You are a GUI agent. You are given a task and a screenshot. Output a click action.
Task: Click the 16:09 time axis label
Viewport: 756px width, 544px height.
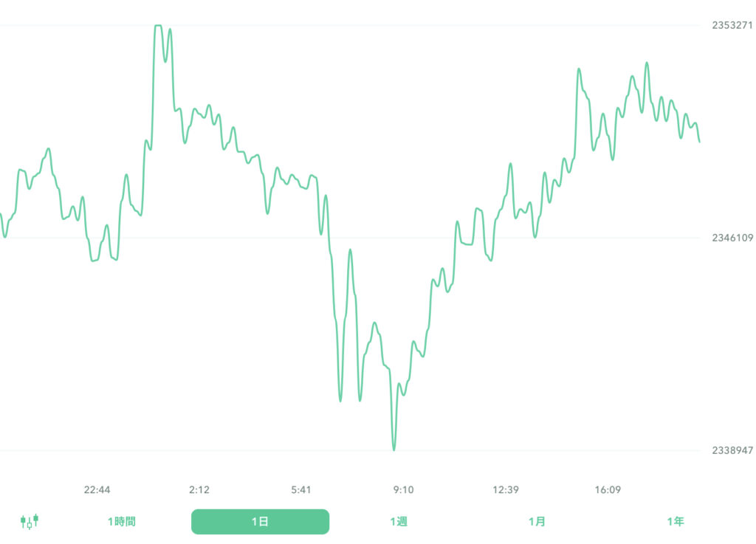608,489
